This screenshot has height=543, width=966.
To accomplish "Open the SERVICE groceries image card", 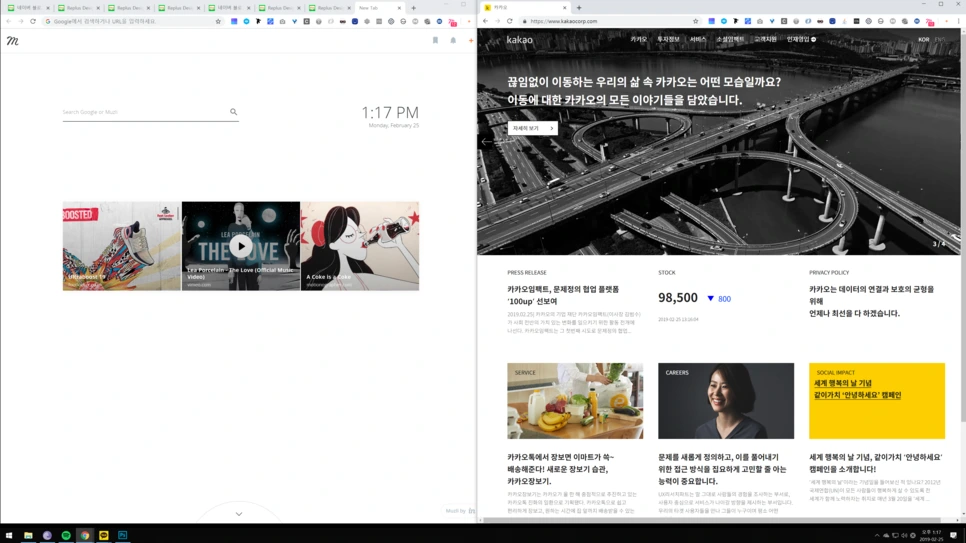I will (575, 401).
